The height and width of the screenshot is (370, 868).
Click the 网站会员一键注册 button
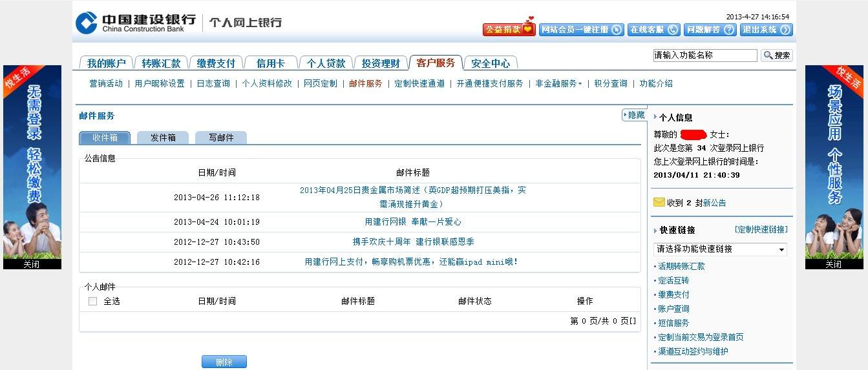582,29
